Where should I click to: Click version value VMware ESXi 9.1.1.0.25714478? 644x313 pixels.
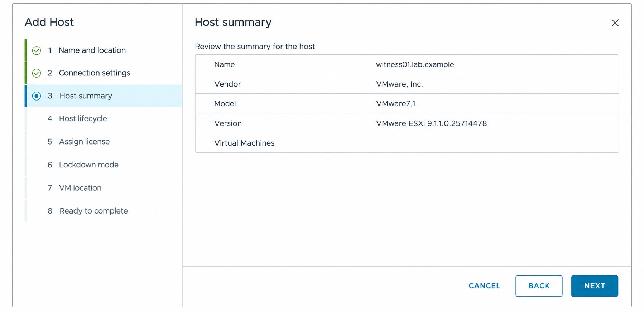point(431,123)
